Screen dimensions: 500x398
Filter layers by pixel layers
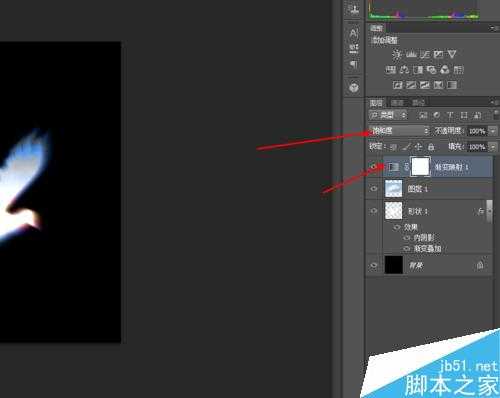pyautogui.click(x=423, y=115)
